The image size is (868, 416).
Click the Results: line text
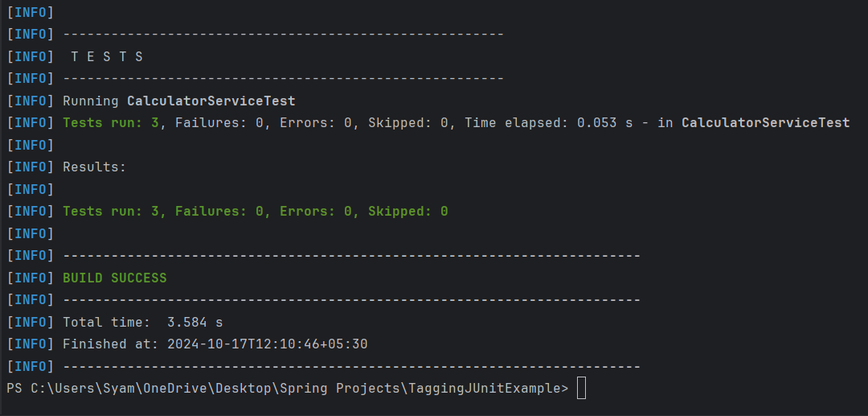94,167
